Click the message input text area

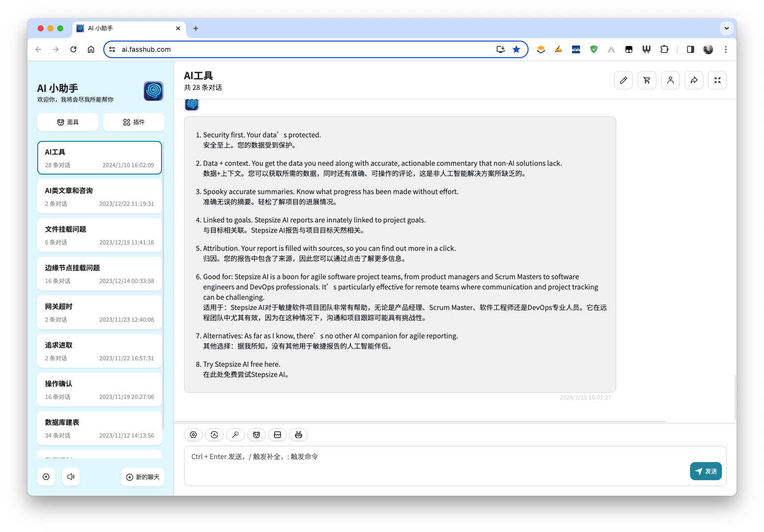(x=455, y=466)
